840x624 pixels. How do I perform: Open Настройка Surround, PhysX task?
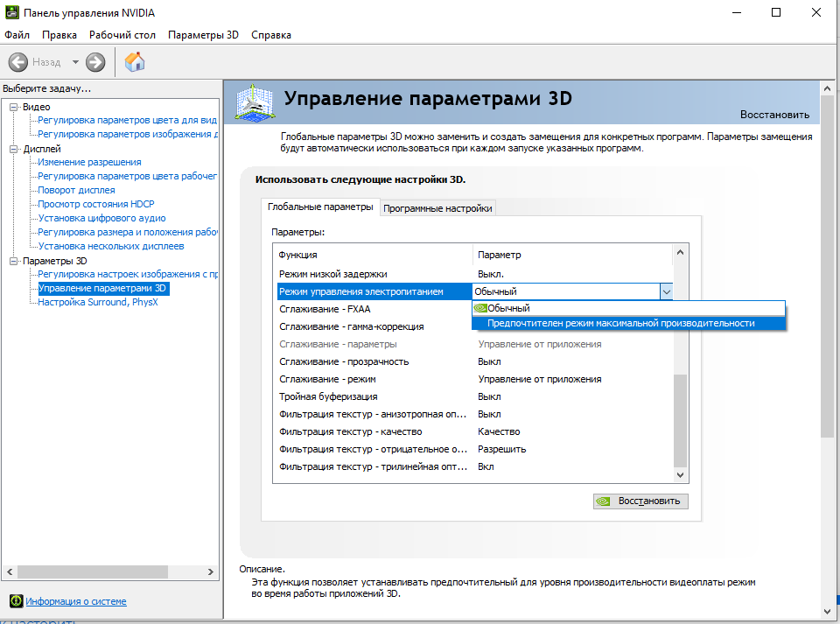pyautogui.click(x=97, y=302)
